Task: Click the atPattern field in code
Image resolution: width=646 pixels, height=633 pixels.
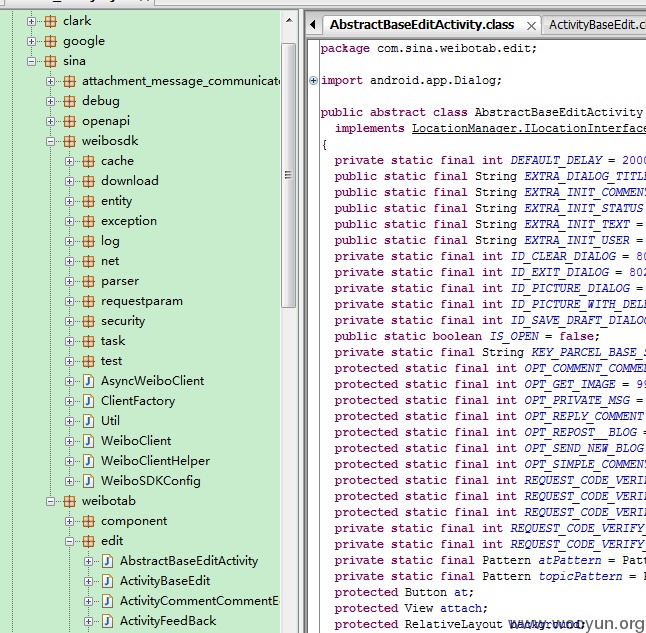Action: [x=570, y=560]
